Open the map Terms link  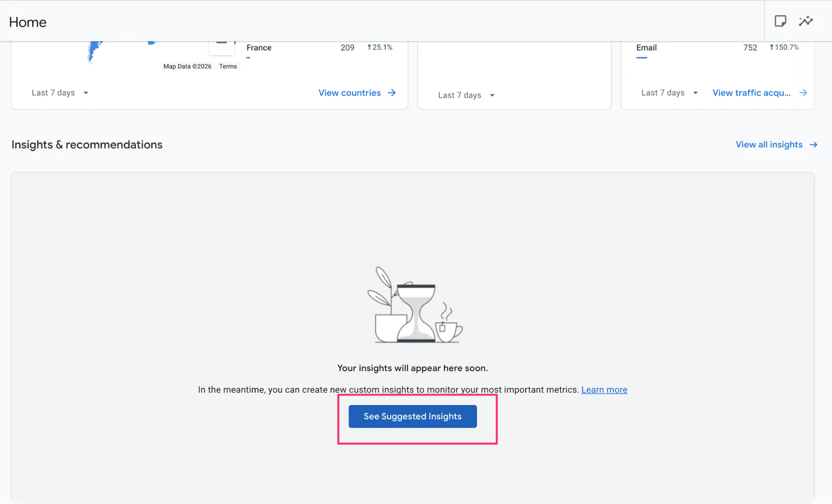pos(228,67)
